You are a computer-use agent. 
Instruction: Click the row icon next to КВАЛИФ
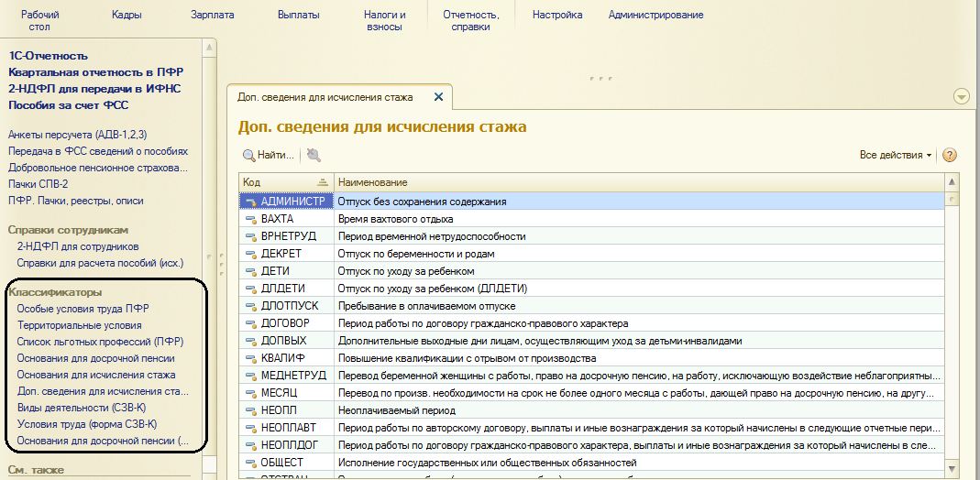pos(252,358)
